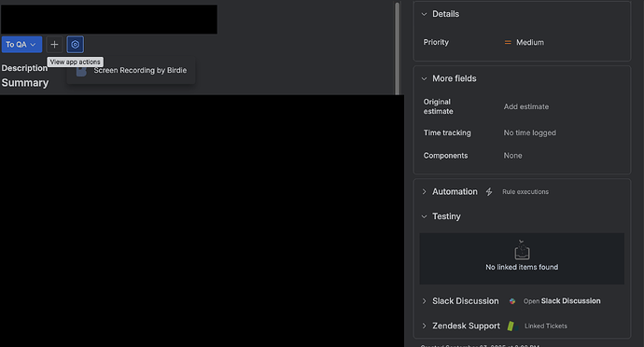Image resolution: width=644 pixels, height=347 pixels.
Task: Click the Priority field label
Action: pos(436,42)
